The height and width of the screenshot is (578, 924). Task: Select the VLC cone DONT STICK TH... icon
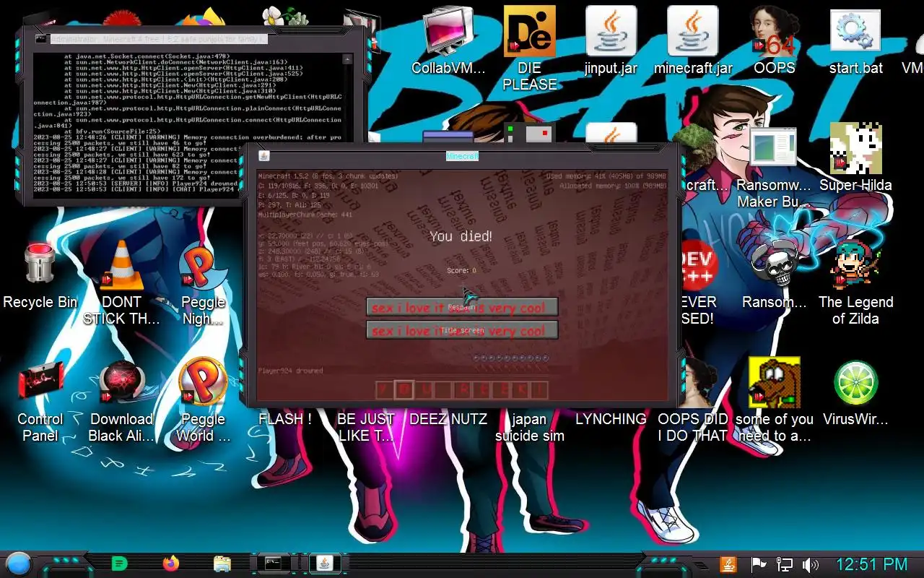click(x=121, y=282)
